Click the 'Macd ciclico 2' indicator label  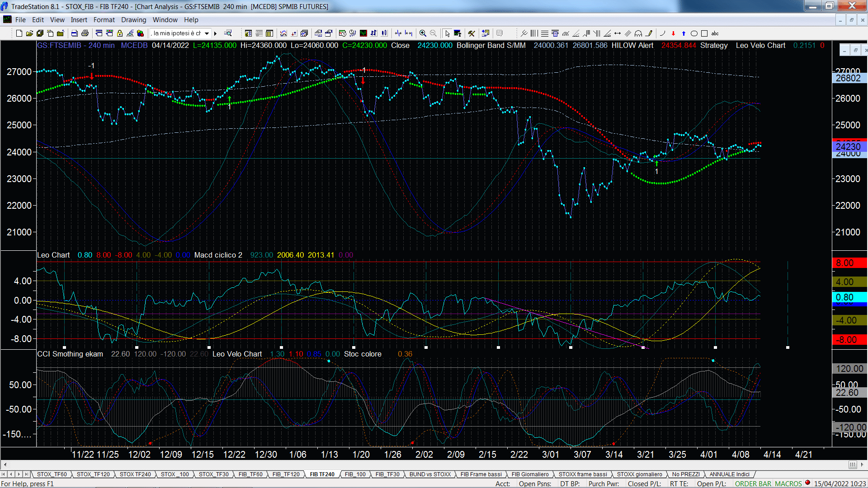(x=218, y=255)
